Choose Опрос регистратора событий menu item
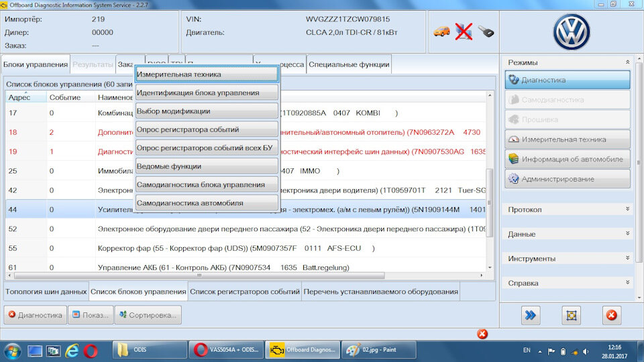 pyautogui.click(x=207, y=129)
